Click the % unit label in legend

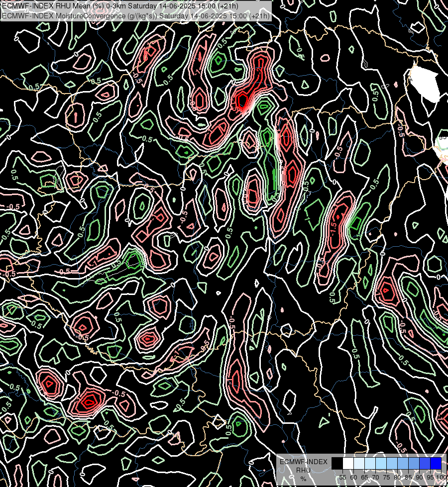[x=304, y=479]
